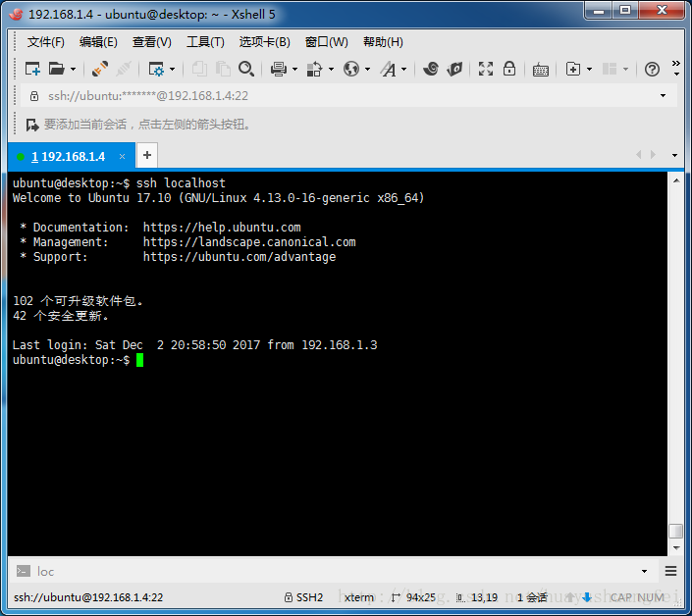Click the terminal scrollbar down arrow
This screenshot has width=692, height=616.
click(x=676, y=548)
